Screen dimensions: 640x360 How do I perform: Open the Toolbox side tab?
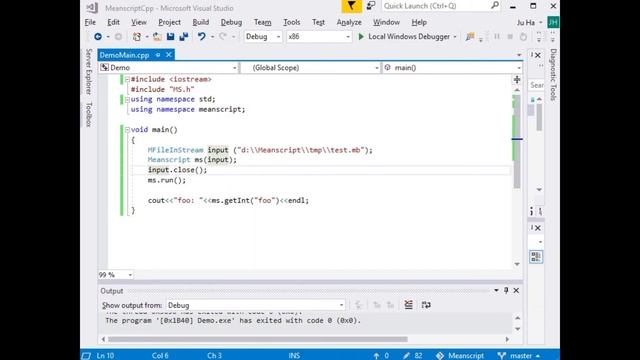(x=89, y=115)
